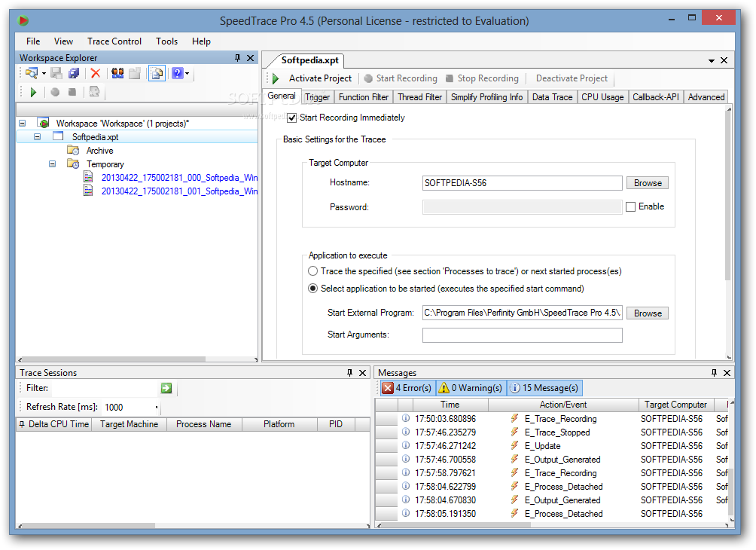Close the Workspace Explorer panel
This screenshot has width=756, height=550.
coord(250,58)
